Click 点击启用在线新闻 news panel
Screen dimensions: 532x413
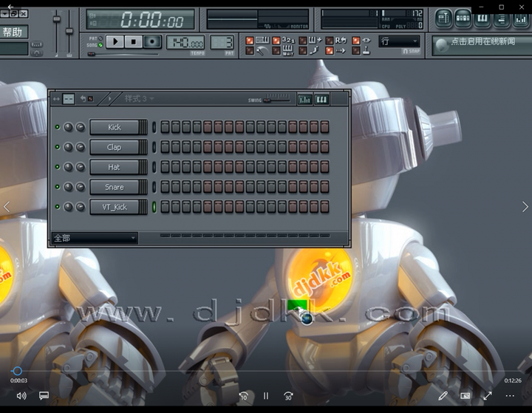coord(482,45)
